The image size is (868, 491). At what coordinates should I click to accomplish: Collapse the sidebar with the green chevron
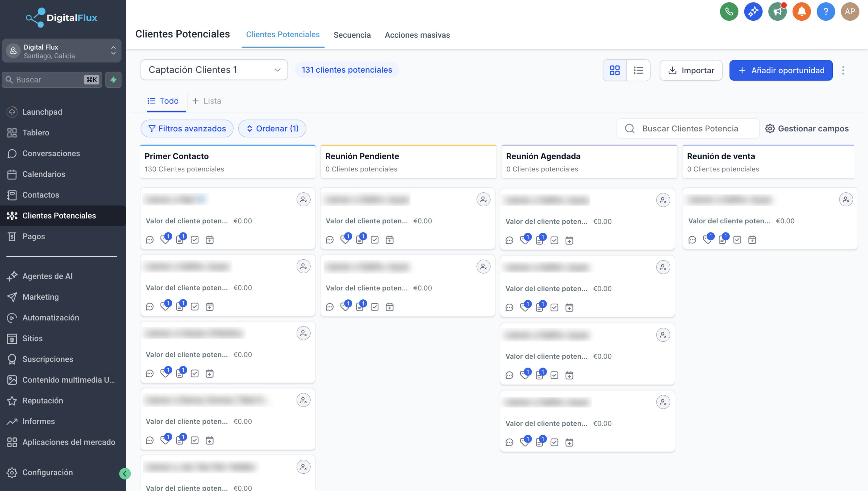click(x=125, y=474)
